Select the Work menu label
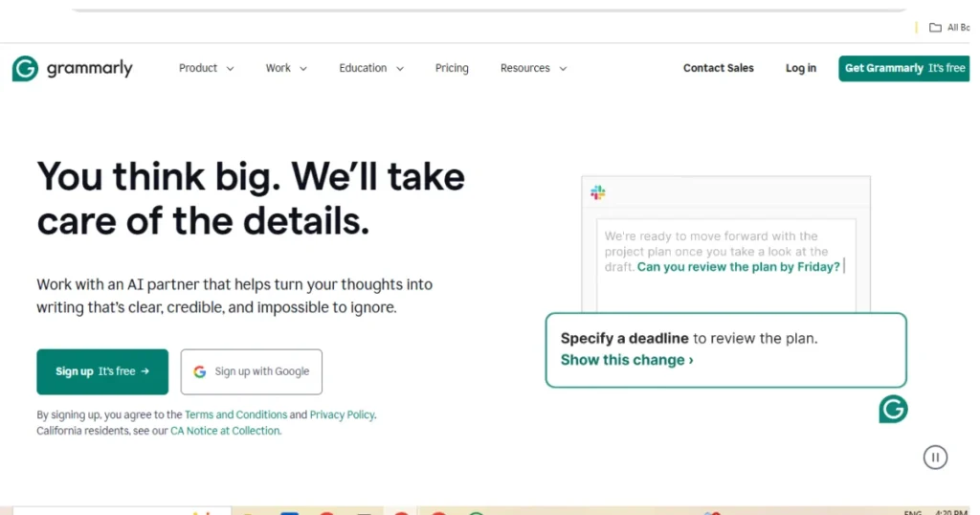 (278, 68)
